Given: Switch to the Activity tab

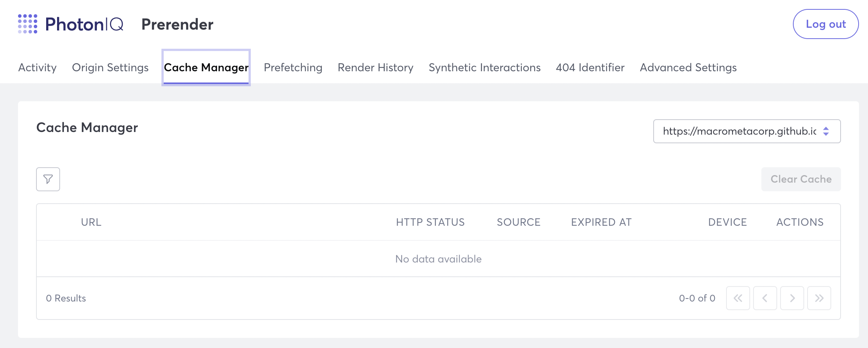Looking at the screenshot, I should point(37,67).
